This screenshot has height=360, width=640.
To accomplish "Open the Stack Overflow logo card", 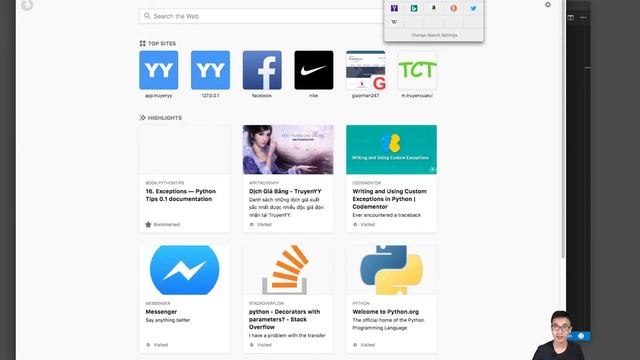I will coord(288,270).
